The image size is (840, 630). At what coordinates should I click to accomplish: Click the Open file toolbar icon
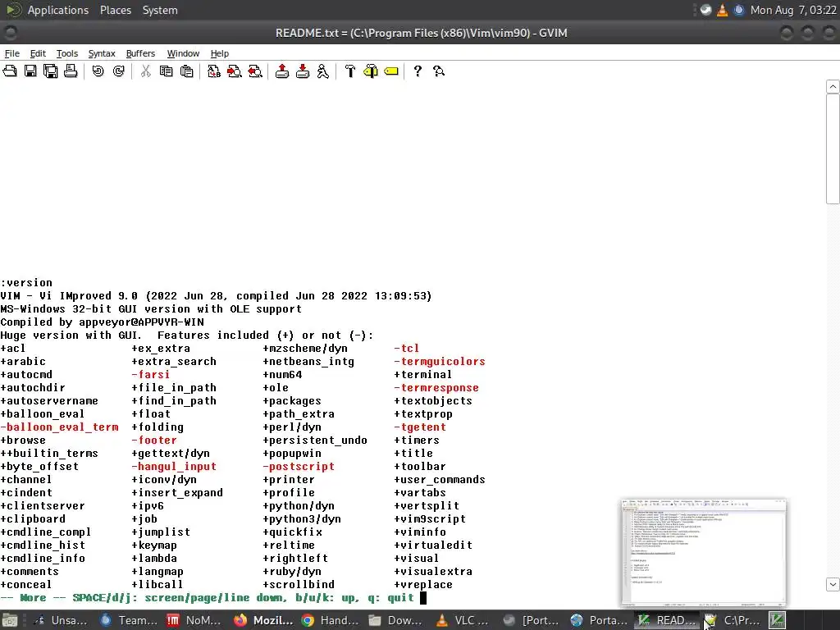point(10,71)
